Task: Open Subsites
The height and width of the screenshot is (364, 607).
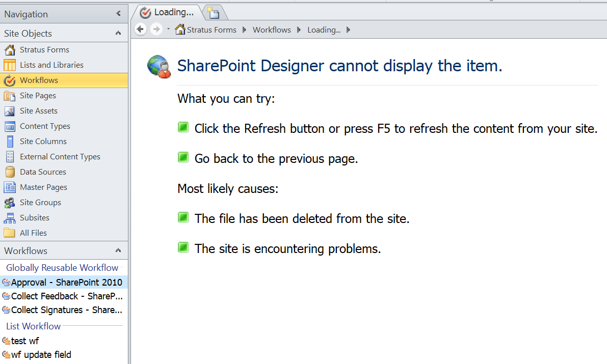Action: point(64,218)
